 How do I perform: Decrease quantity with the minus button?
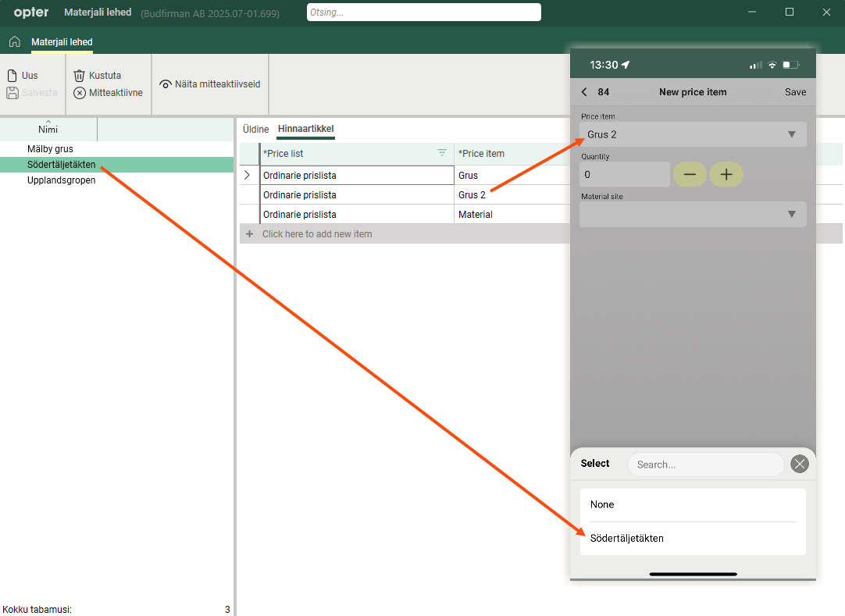pos(690,175)
